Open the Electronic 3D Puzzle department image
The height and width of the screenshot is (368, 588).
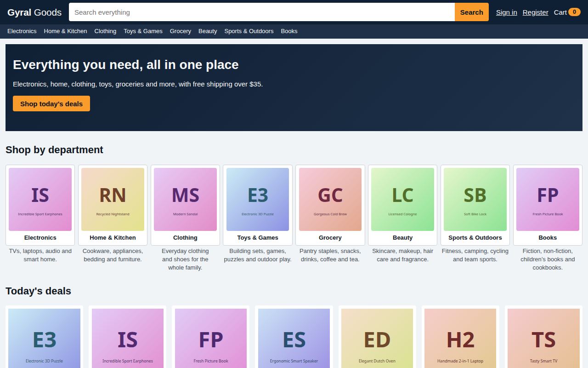pyautogui.click(x=258, y=199)
